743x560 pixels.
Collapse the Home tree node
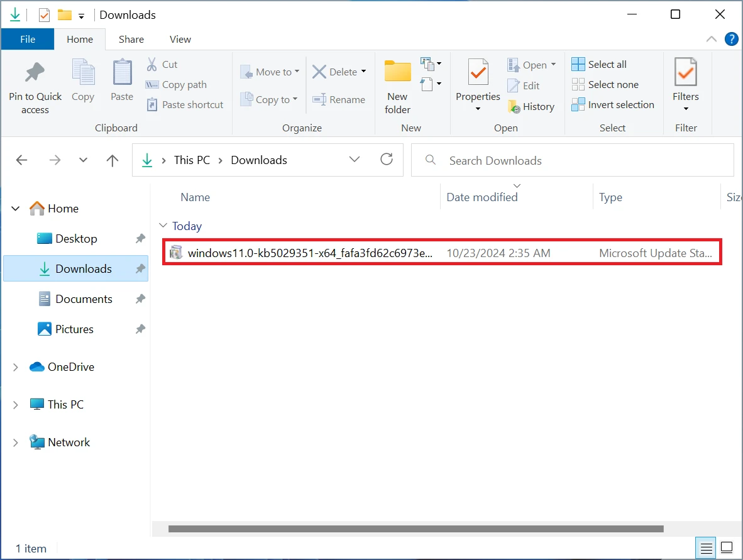[x=16, y=209]
